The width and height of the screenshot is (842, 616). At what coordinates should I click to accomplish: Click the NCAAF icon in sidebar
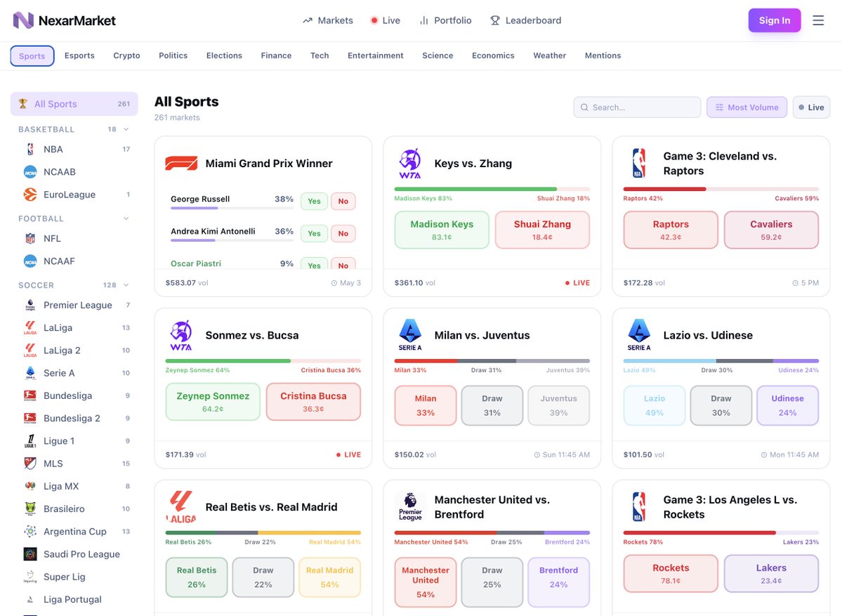[x=30, y=261]
